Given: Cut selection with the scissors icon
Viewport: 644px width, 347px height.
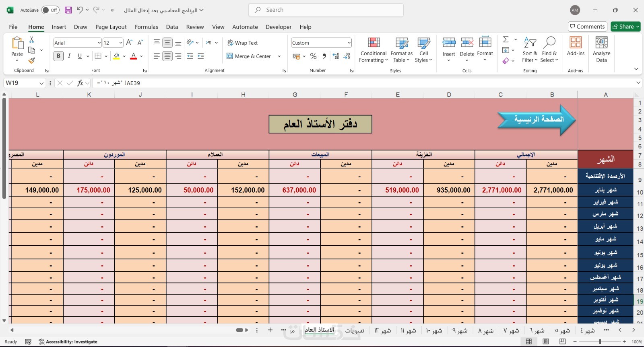Looking at the screenshot, I should 32,39.
